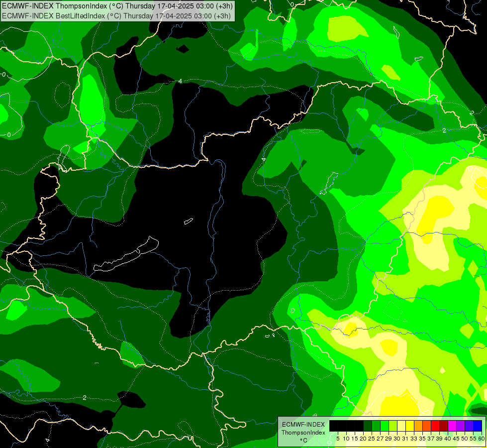This screenshot has width=487, height=448.
Task: Click the "ThompsonIndex" label in the legend box
Action: pyautogui.click(x=303, y=433)
